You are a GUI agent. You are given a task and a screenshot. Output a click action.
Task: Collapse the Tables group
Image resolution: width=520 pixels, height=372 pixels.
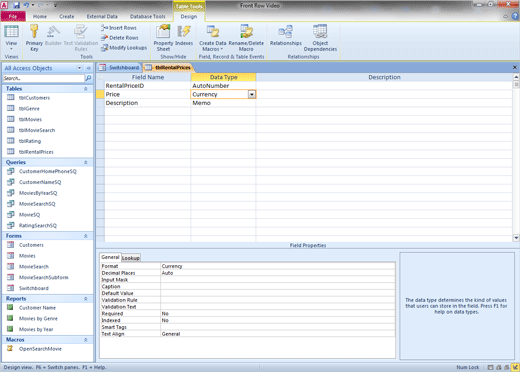(86, 89)
